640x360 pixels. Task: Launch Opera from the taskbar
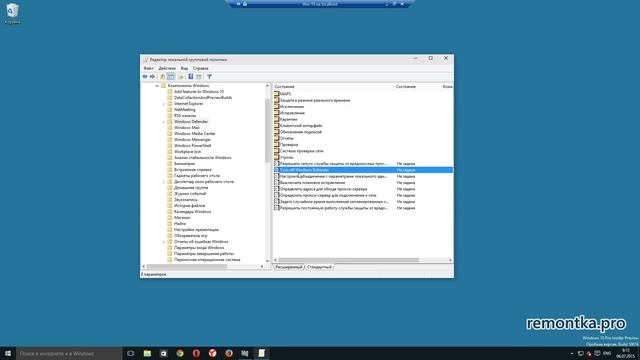[196, 353]
